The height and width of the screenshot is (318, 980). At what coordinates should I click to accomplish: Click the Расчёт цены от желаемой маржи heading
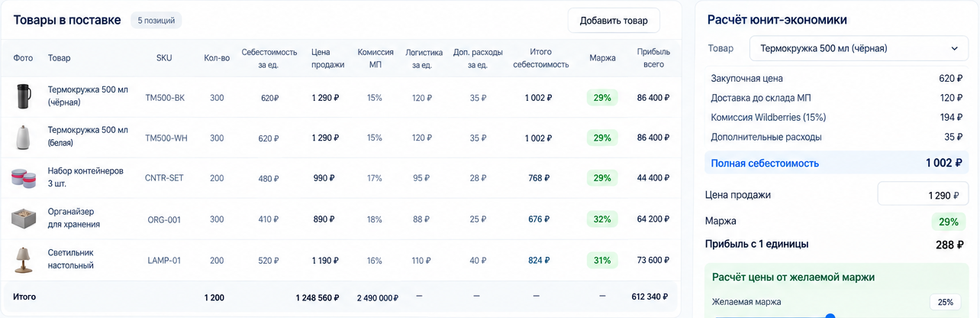click(793, 277)
